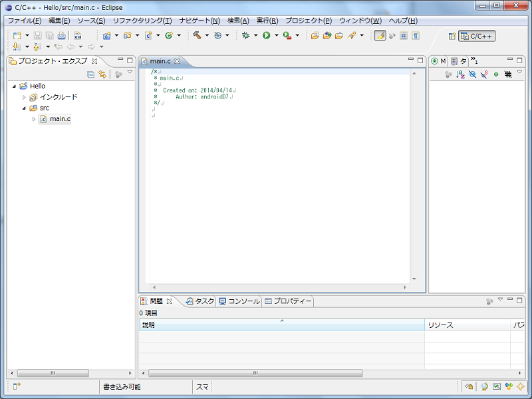Click the alphabetical sort icon in outline

pos(460,74)
